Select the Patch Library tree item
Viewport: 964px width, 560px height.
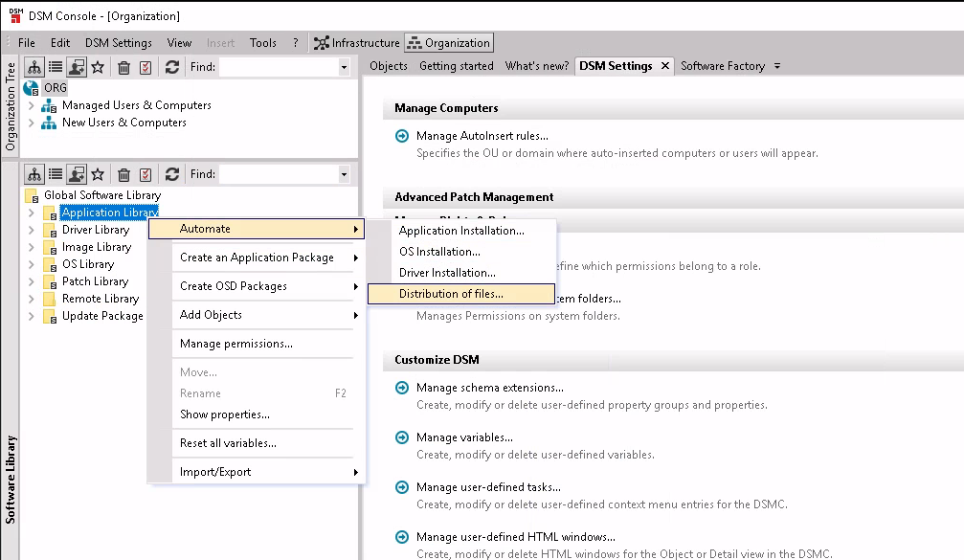tap(96, 281)
